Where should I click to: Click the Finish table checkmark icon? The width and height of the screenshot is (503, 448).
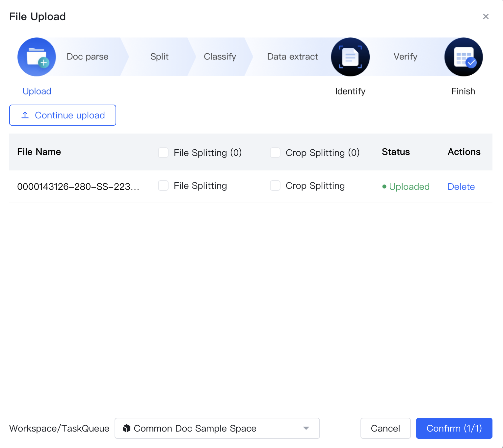pos(463,57)
